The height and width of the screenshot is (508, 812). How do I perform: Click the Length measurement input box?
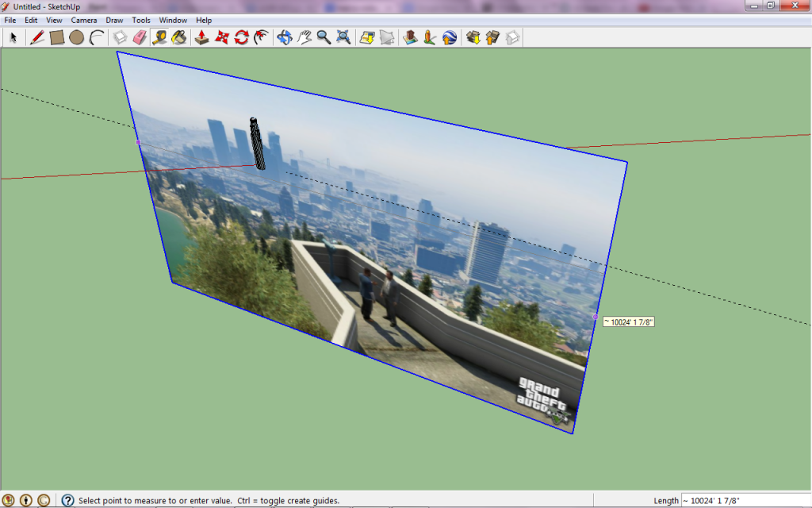(x=744, y=501)
